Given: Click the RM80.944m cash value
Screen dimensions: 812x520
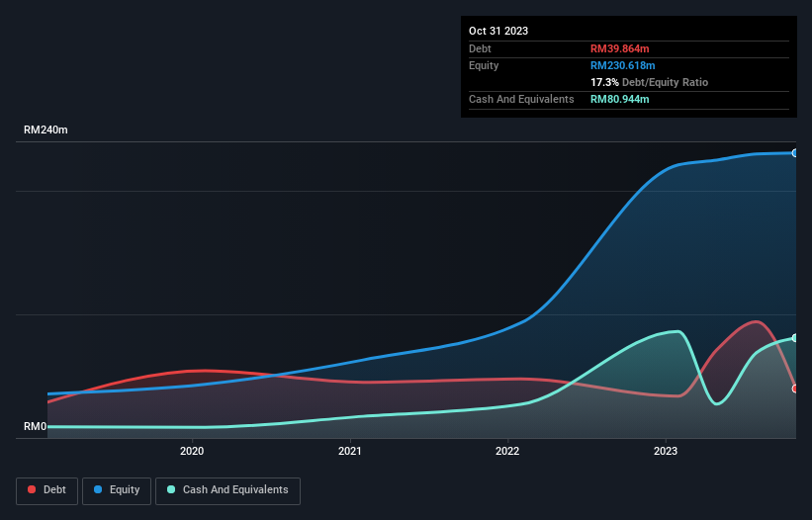Looking at the screenshot, I should [619, 99].
